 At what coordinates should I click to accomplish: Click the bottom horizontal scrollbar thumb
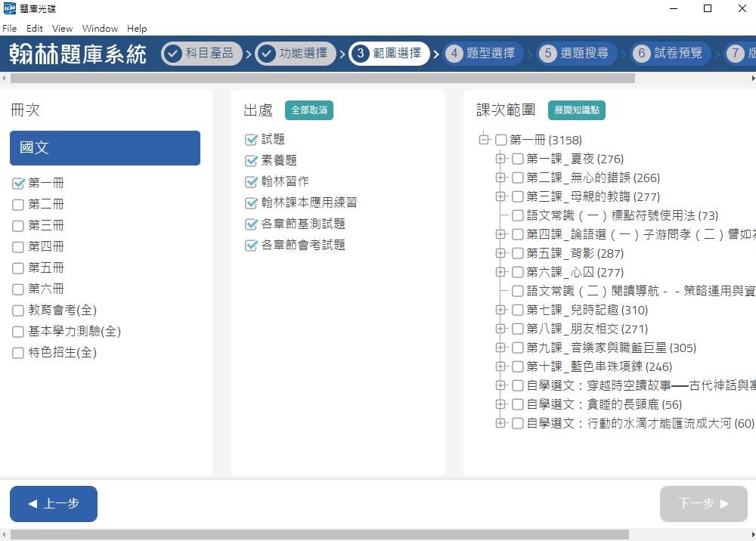[x=320, y=535]
